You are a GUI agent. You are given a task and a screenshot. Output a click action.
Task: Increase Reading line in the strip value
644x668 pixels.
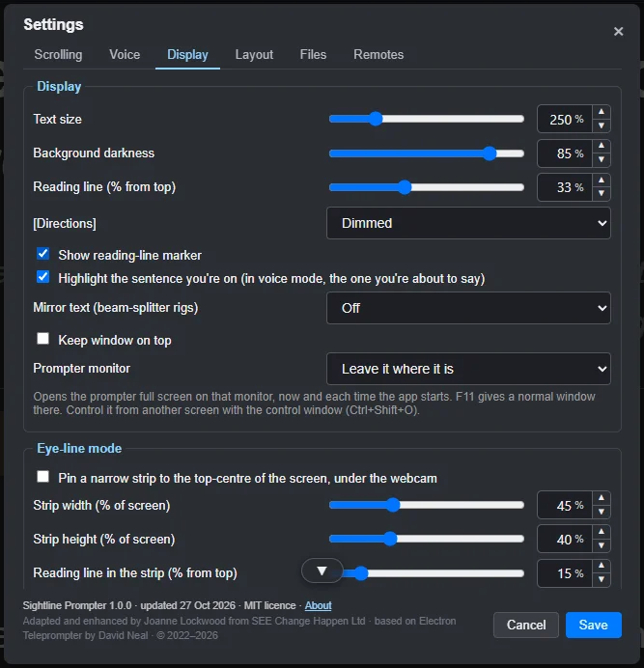point(601,567)
